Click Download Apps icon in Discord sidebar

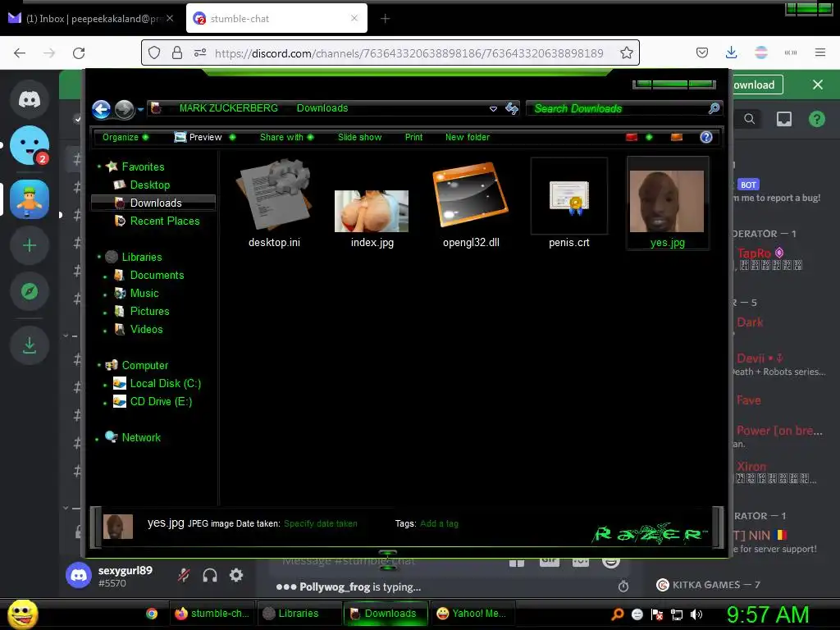pyautogui.click(x=30, y=345)
